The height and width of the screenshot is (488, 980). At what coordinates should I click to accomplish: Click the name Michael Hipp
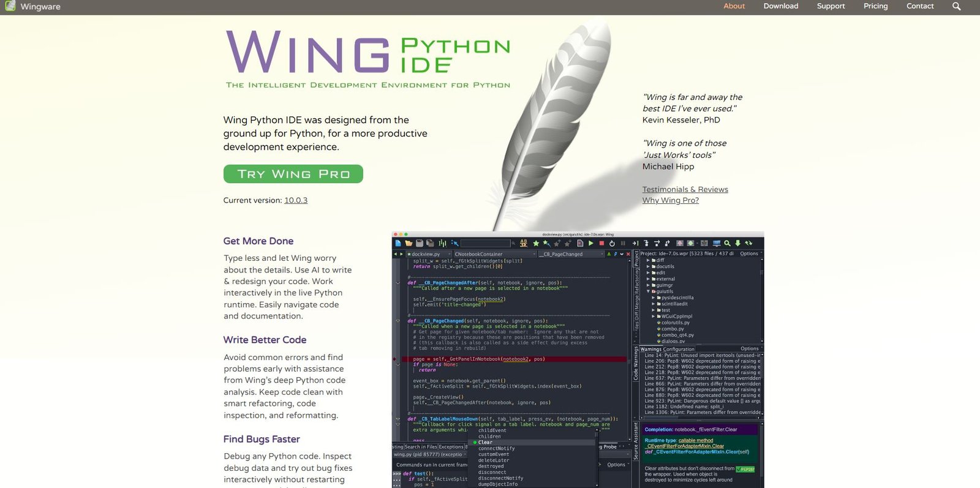[668, 167]
